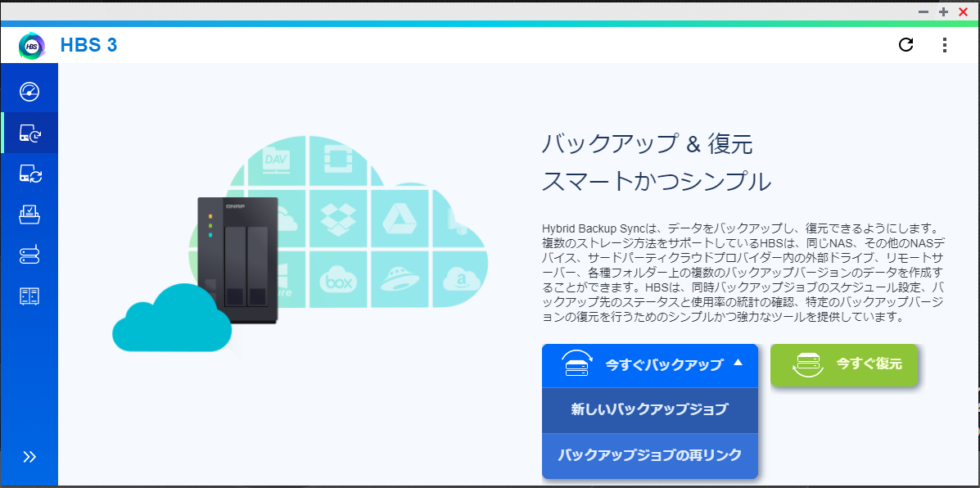Click the Google Drive icon in cloud illustration

pos(399,219)
